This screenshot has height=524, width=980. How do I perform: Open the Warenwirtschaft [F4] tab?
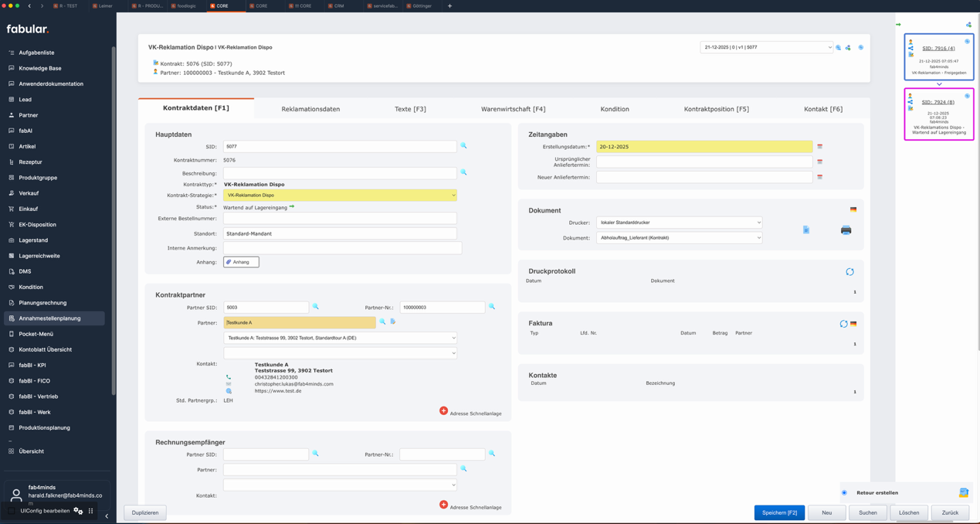[x=513, y=109]
